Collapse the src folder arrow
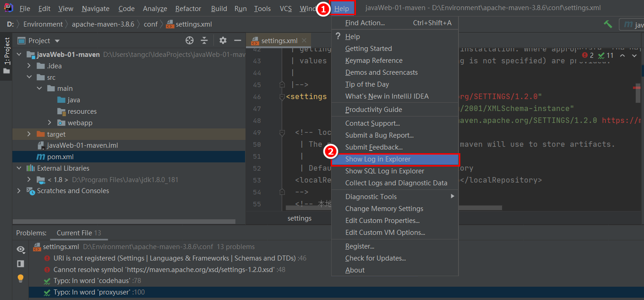This screenshot has height=300, width=644. point(29,77)
